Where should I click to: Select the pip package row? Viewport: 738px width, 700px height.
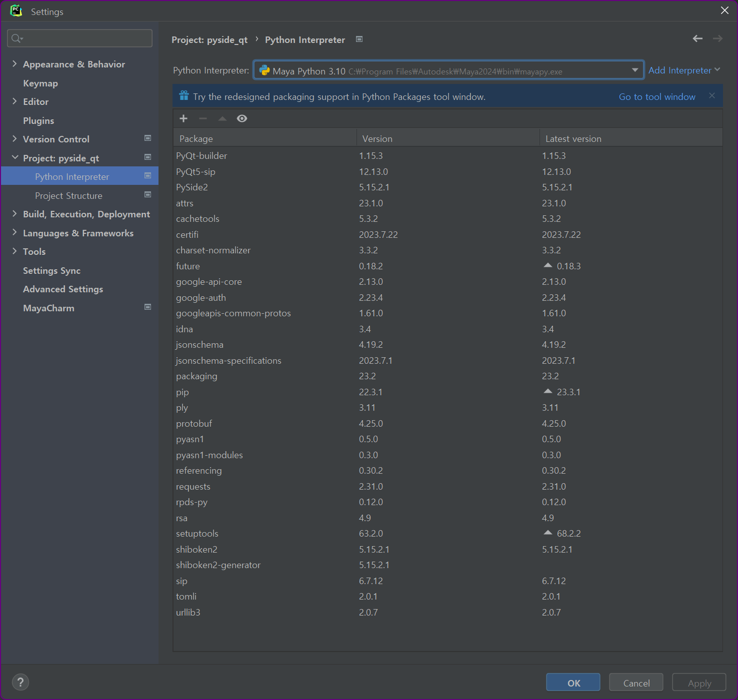point(447,392)
